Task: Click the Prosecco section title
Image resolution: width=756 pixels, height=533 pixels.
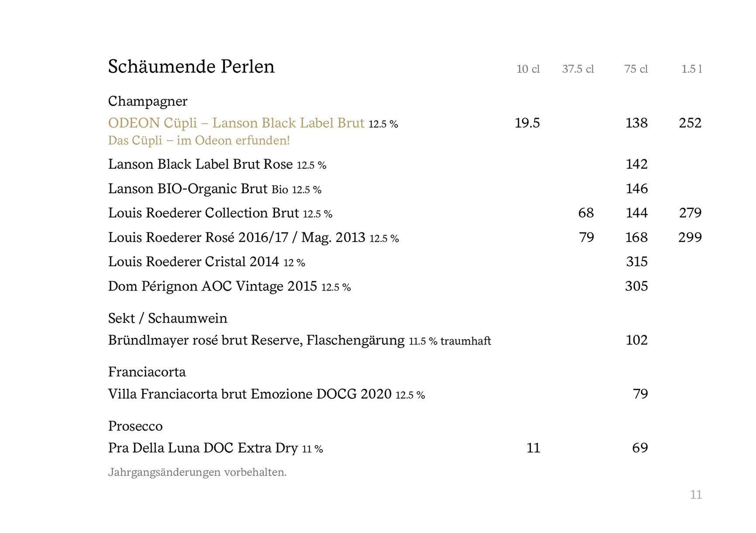Action: 135,426
